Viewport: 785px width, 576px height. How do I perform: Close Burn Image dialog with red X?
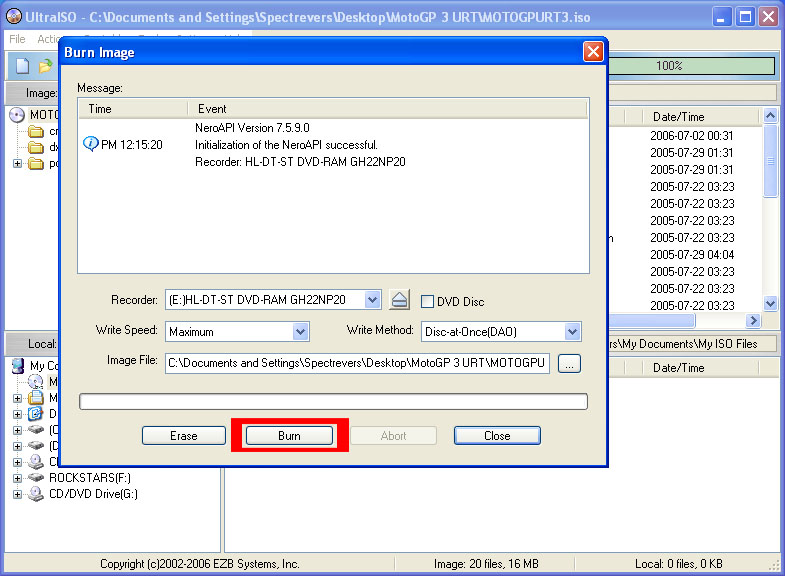pos(593,52)
